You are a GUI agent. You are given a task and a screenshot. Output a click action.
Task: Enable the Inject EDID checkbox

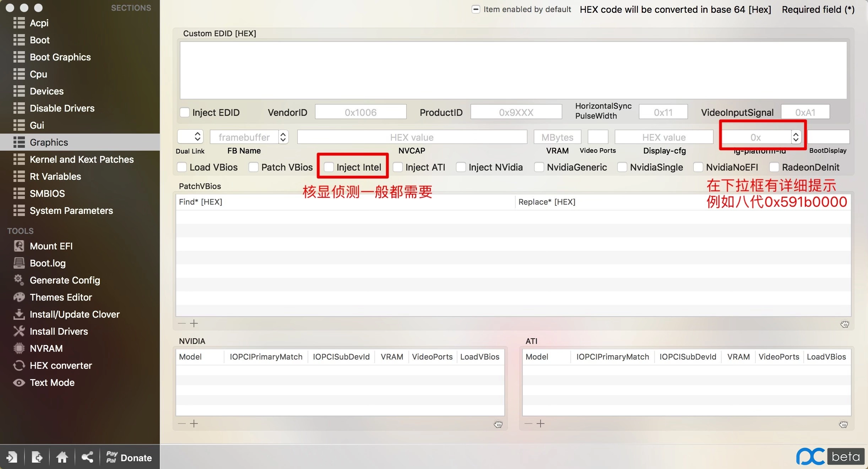click(x=185, y=112)
